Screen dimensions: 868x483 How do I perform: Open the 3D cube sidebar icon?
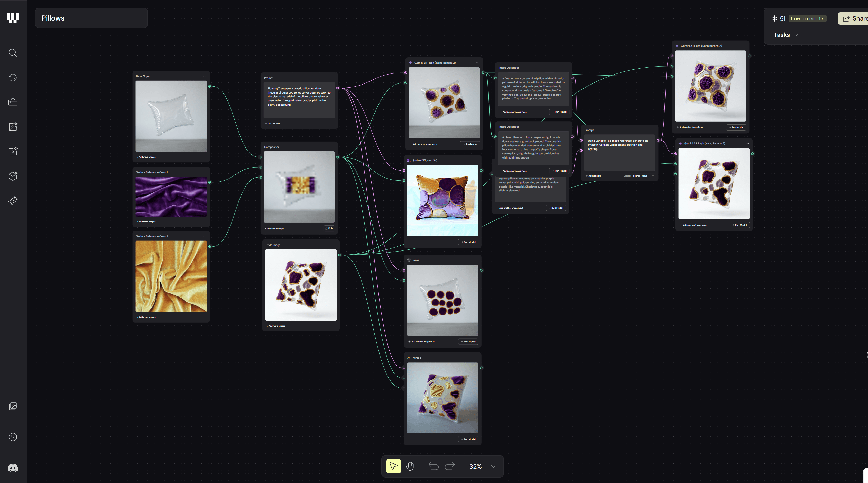13,176
